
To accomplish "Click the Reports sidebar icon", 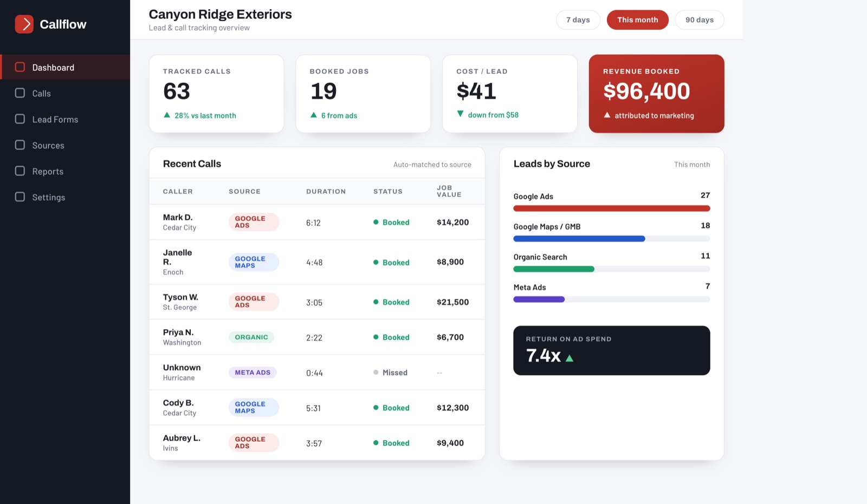I will [20, 171].
